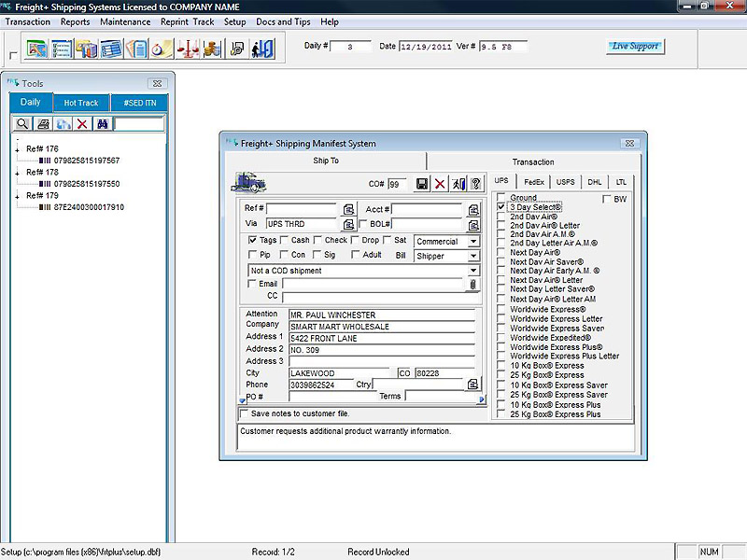Screen dimensions: 747x560
Task: Check the BW checkbox
Action: click(606, 199)
